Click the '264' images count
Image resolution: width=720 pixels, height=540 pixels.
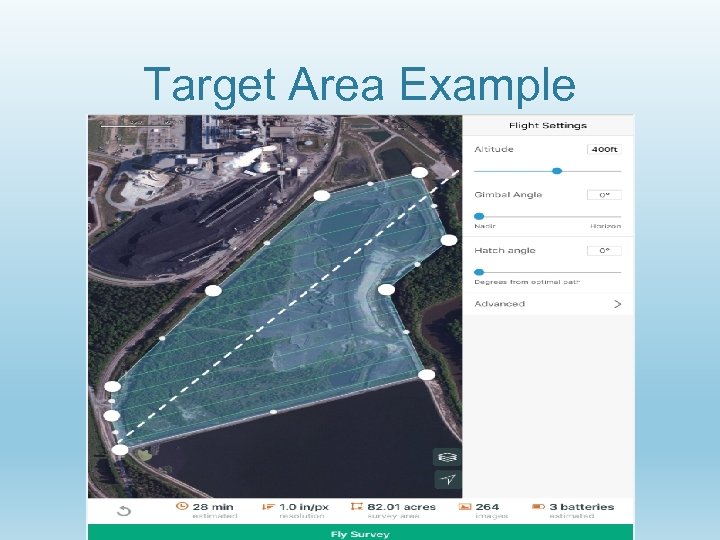click(x=487, y=507)
